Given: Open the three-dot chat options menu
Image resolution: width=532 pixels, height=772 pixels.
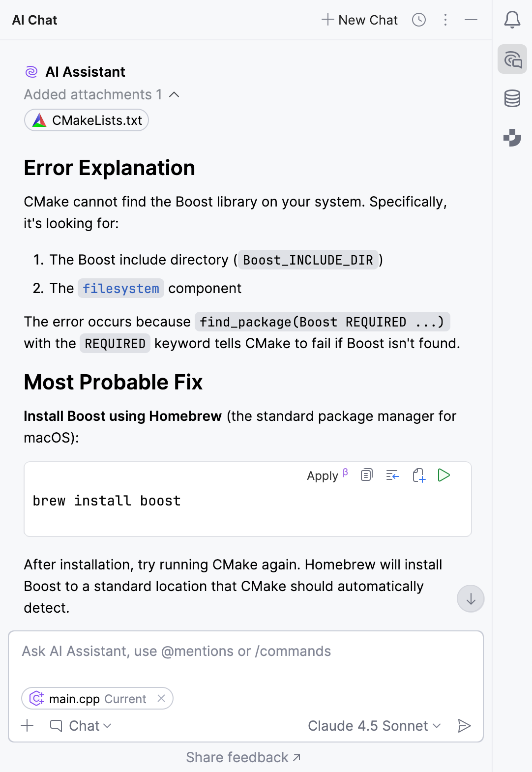Looking at the screenshot, I should click(445, 20).
